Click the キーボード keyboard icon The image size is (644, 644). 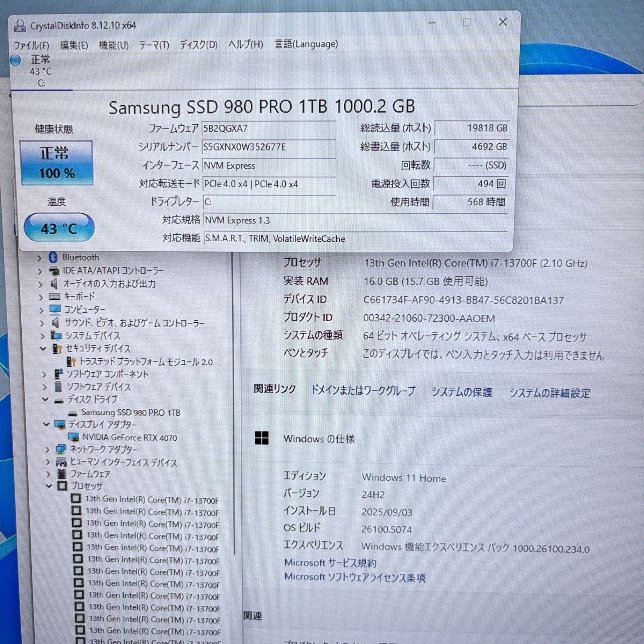click(x=54, y=297)
